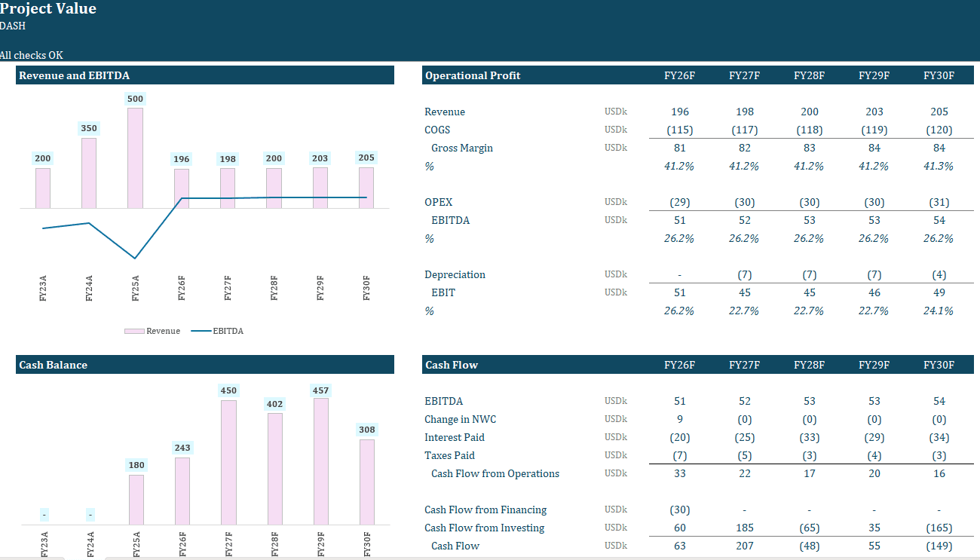The width and height of the screenshot is (980, 560).
Task: Click the "All checks OK" status text
Action: click(x=32, y=55)
